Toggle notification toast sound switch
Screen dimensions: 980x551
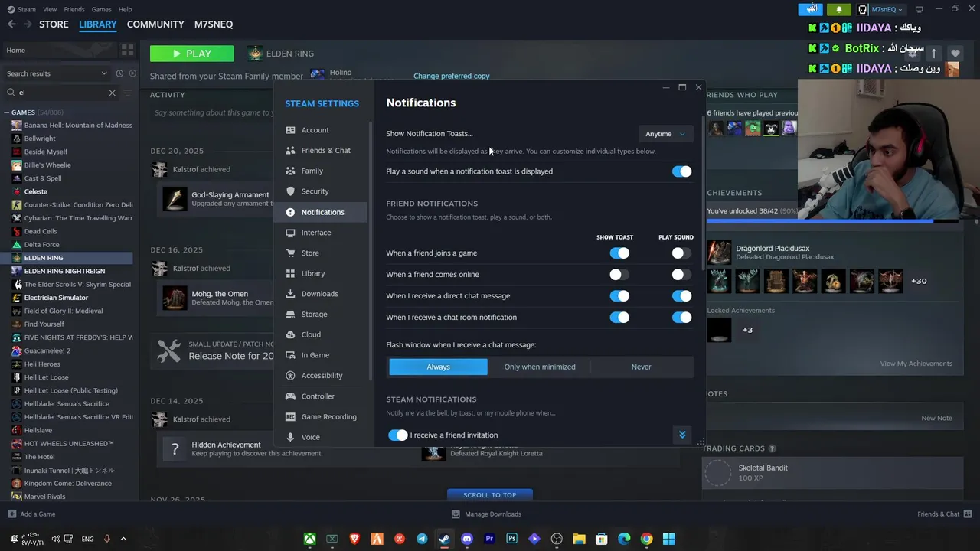pos(681,171)
